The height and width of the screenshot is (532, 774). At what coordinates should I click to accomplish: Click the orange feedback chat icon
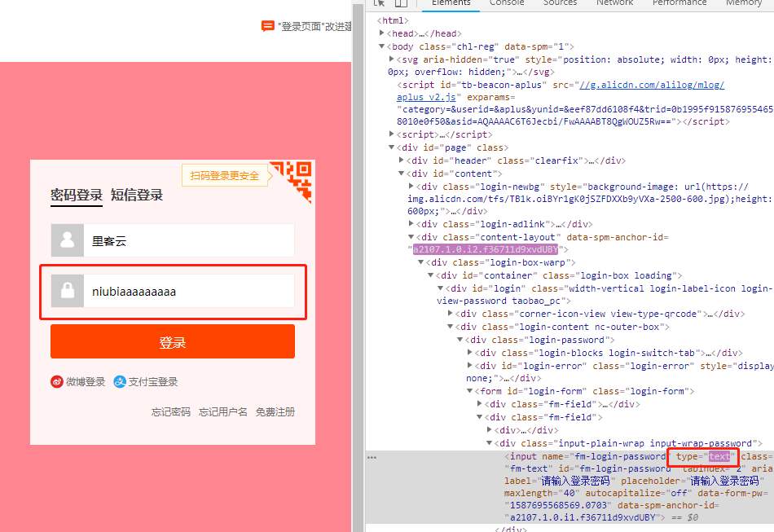point(267,26)
